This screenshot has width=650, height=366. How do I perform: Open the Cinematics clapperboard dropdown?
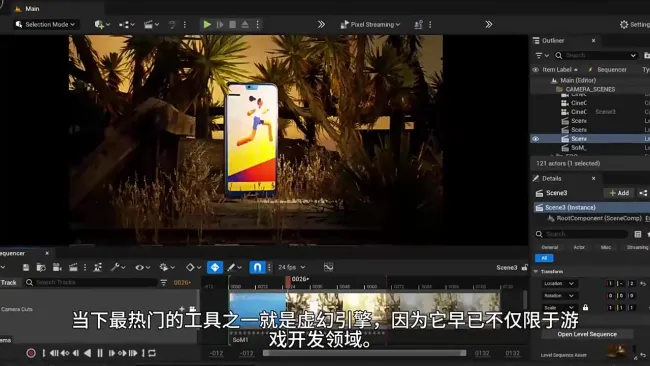[151, 24]
